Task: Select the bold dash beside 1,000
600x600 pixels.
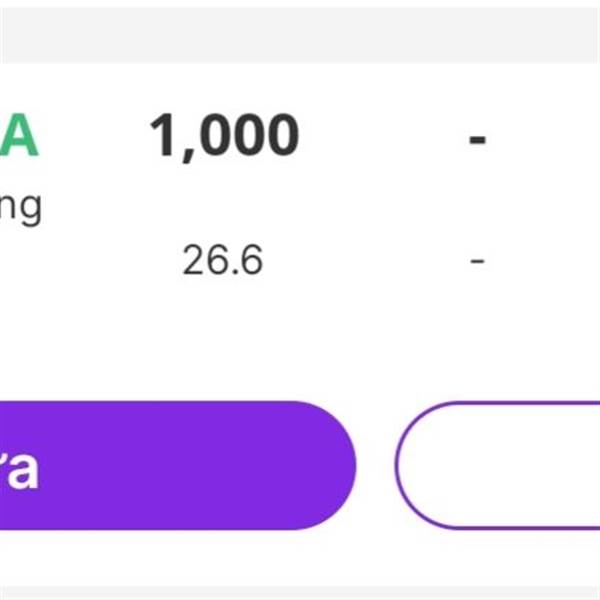Action: click(x=477, y=139)
